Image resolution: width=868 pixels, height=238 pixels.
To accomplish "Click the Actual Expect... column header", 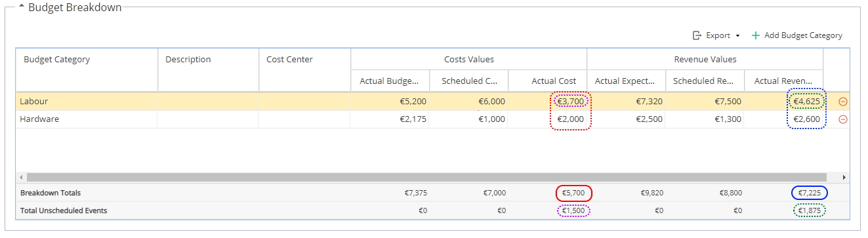I will coord(626,81).
